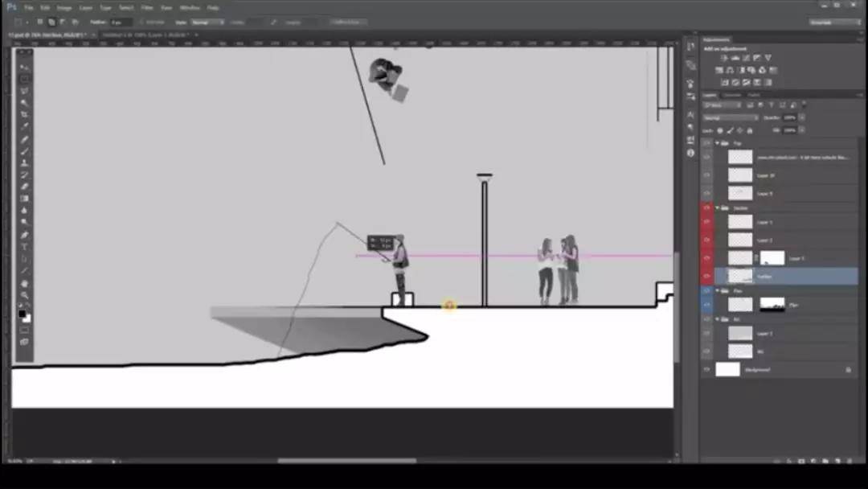Select the Crop tool
868x489 pixels.
[24, 114]
